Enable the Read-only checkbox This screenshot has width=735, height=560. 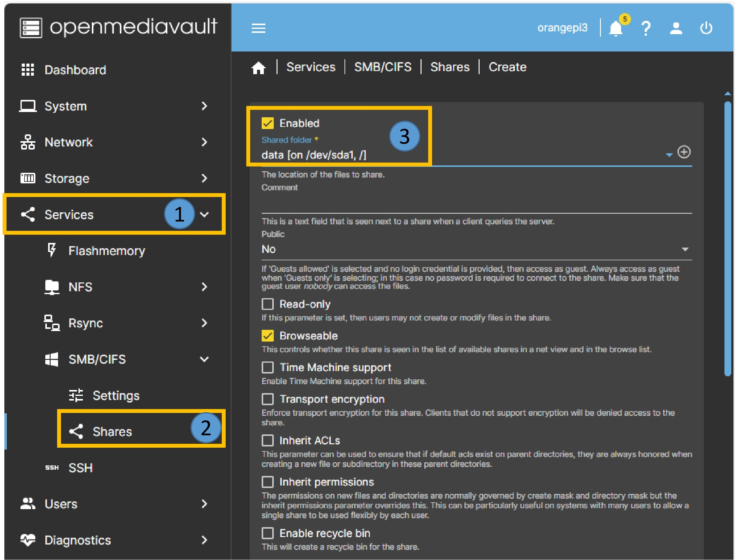268,304
